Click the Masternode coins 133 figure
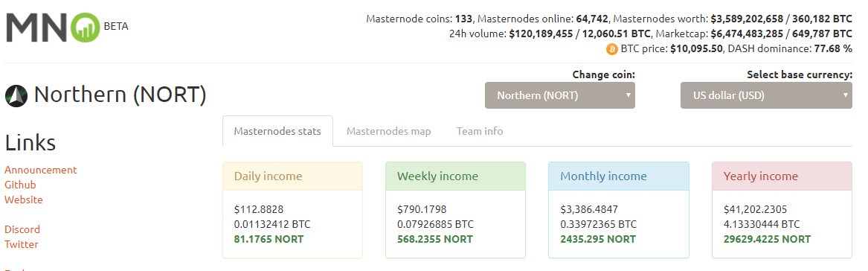The width and height of the screenshot is (868, 271). (464, 19)
